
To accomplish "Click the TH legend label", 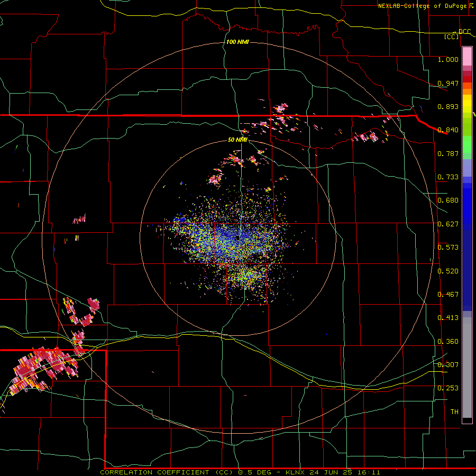I will [454, 412].
